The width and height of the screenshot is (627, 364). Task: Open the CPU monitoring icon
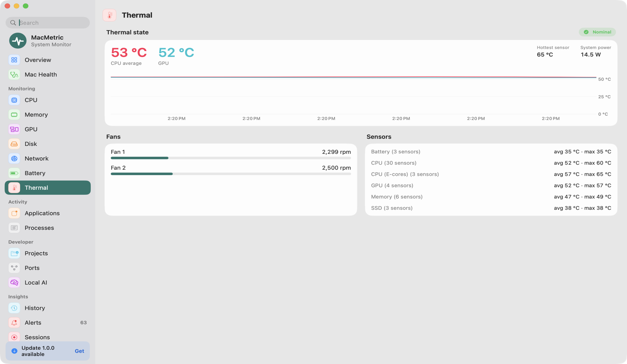14,100
